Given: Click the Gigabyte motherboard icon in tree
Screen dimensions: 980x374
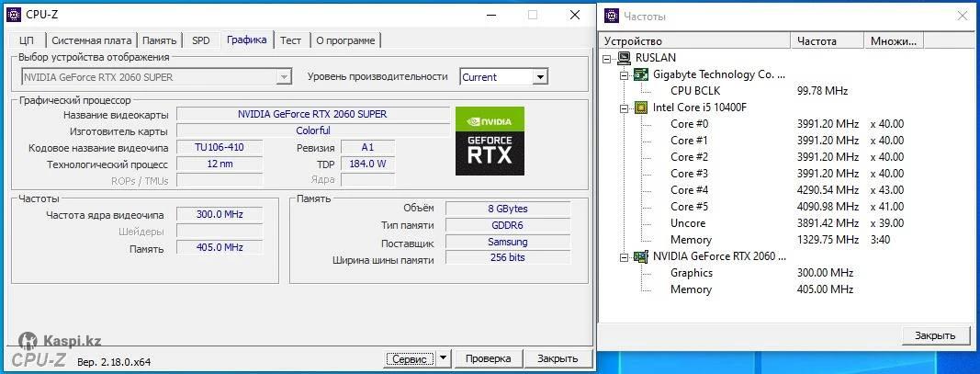Looking at the screenshot, I should click(x=641, y=74).
